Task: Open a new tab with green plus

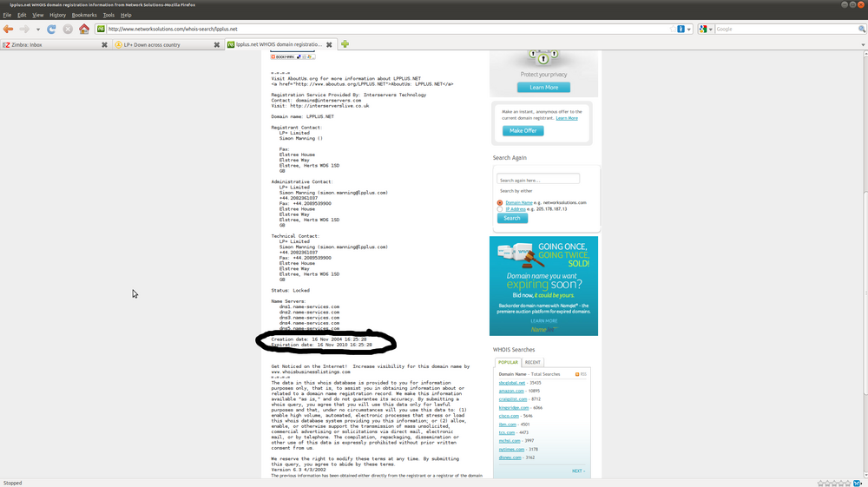Action: pos(345,44)
